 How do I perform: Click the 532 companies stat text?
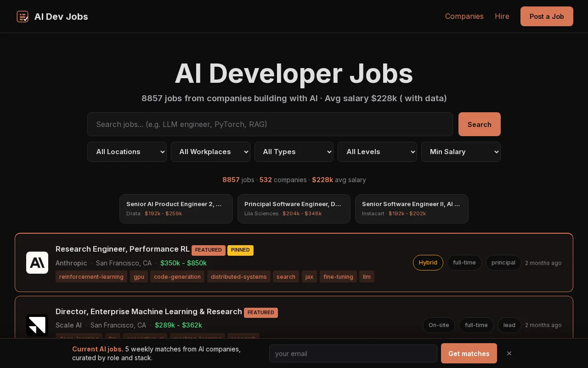[283, 180]
